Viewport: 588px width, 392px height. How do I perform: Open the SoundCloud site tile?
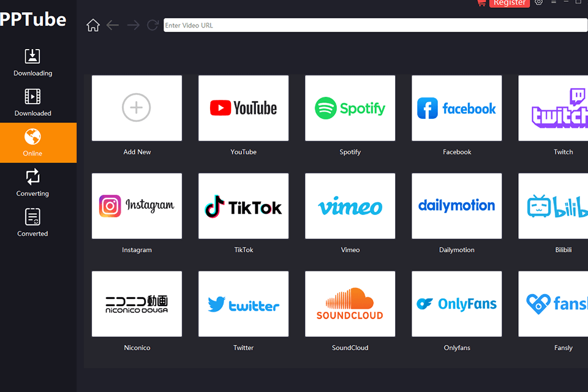pyautogui.click(x=350, y=304)
